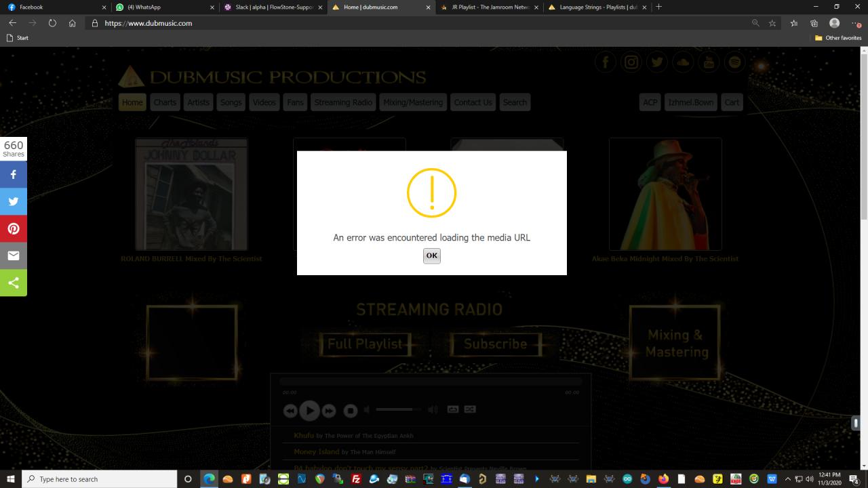Toggle the repeat button in the player
The height and width of the screenshot is (488, 868).
click(x=453, y=409)
